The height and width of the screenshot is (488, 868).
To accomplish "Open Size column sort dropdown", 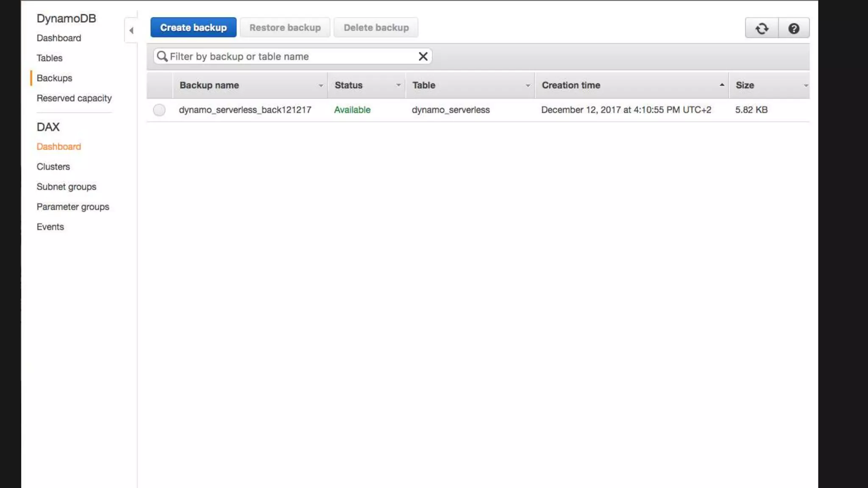I will [x=805, y=86].
